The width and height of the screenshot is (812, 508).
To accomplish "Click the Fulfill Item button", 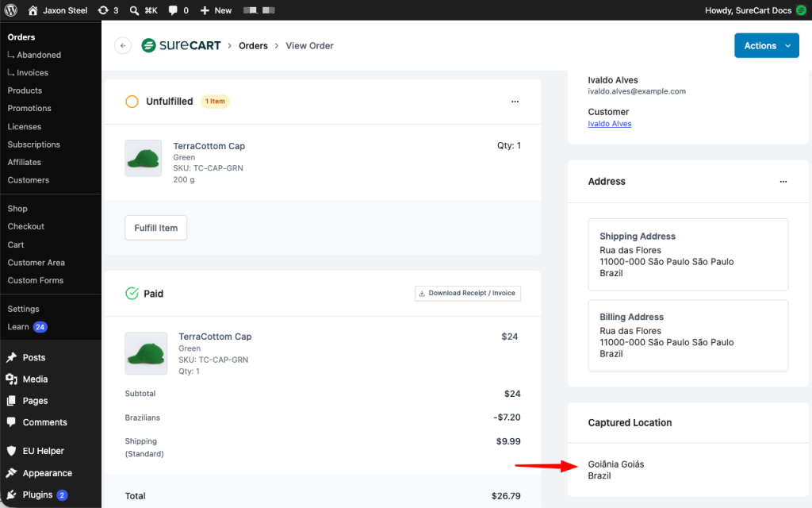I will [x=156, y=228].
